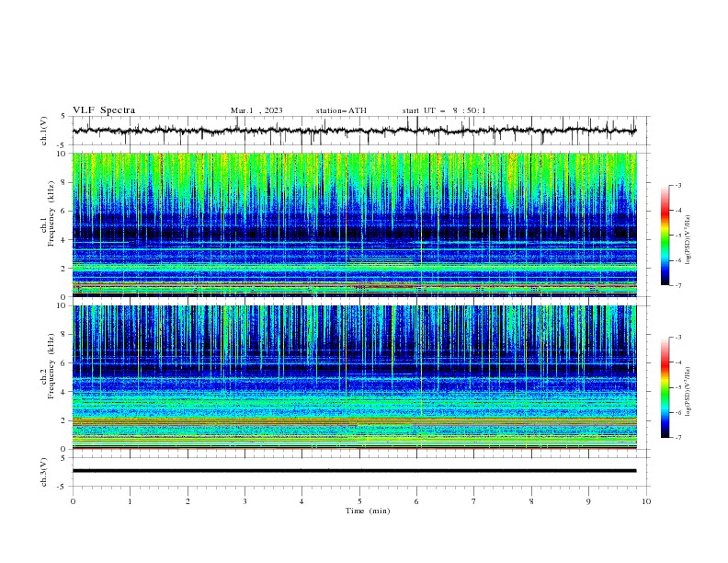Click the ch.3 flat voltage trace
The width and height of the screenshot is (728, 563).
point(354,471)
